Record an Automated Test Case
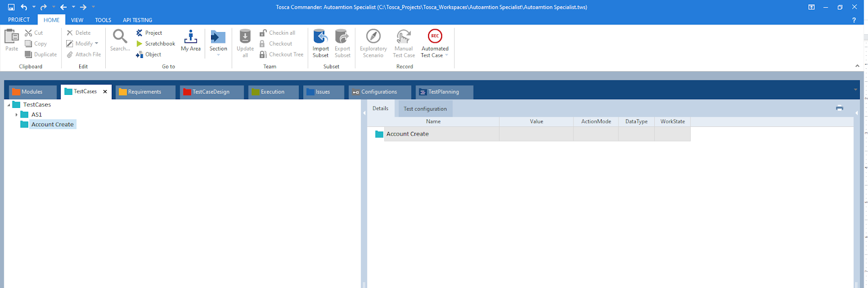This screenshot has height=288, width=868. [435, 43]
